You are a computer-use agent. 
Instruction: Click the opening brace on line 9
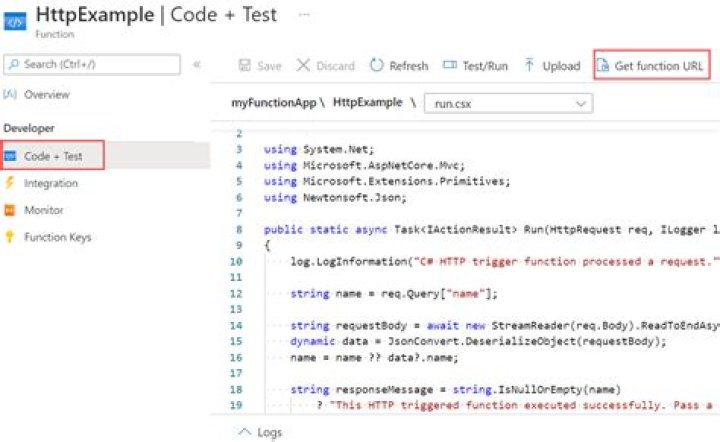click(x=267, y=246)
